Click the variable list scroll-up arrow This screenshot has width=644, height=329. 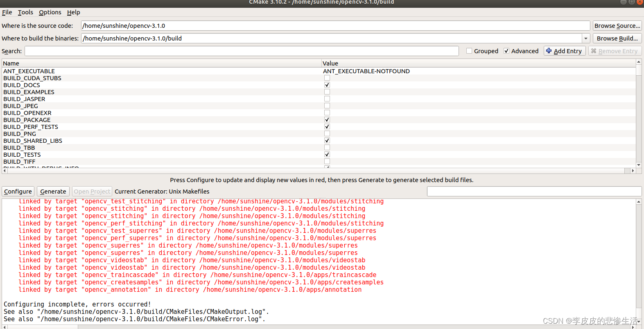pos(638,62)
